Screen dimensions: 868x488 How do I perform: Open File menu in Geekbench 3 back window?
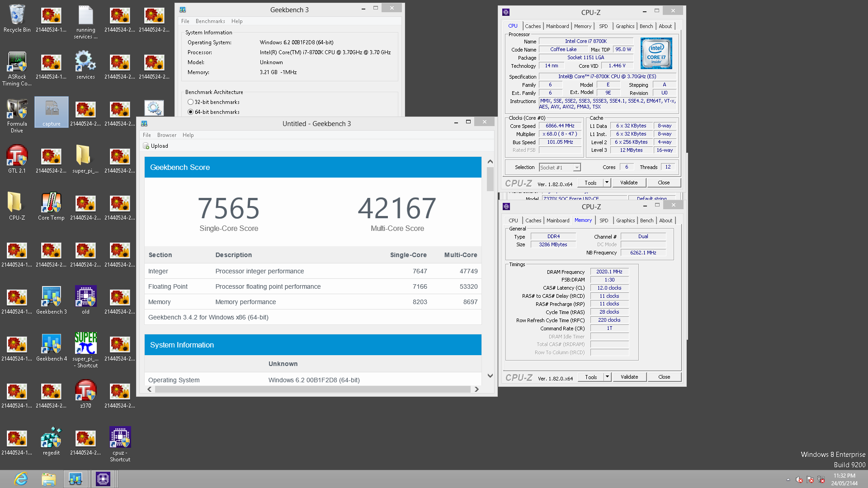coord(185,21)
